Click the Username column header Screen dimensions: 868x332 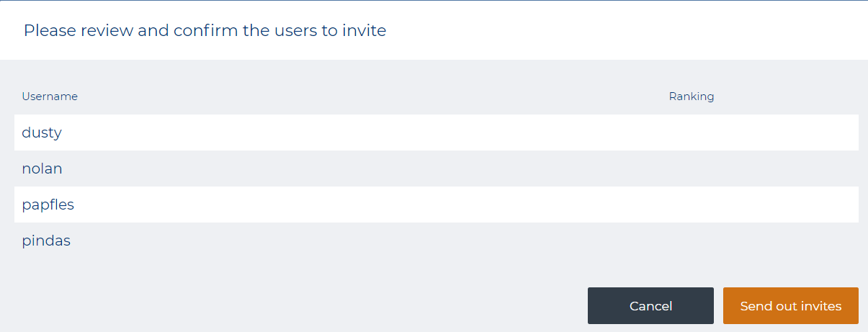tap(50, 97)
